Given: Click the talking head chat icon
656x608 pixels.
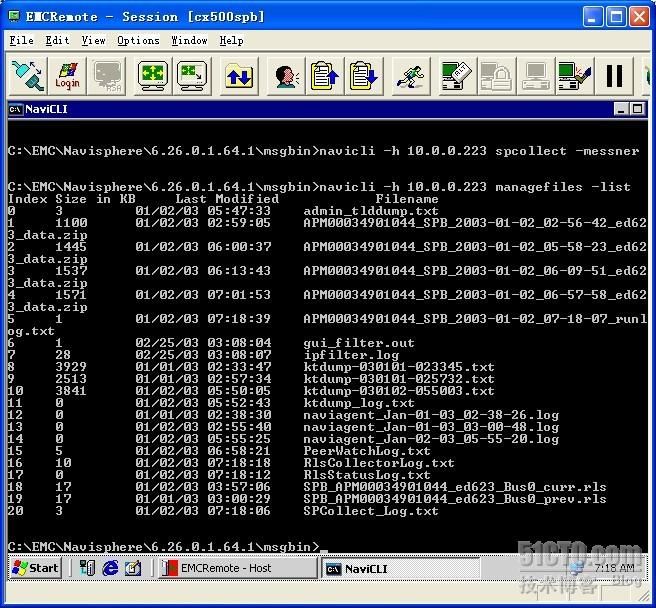Looking at the screenshot, I should tap(286, 76).
